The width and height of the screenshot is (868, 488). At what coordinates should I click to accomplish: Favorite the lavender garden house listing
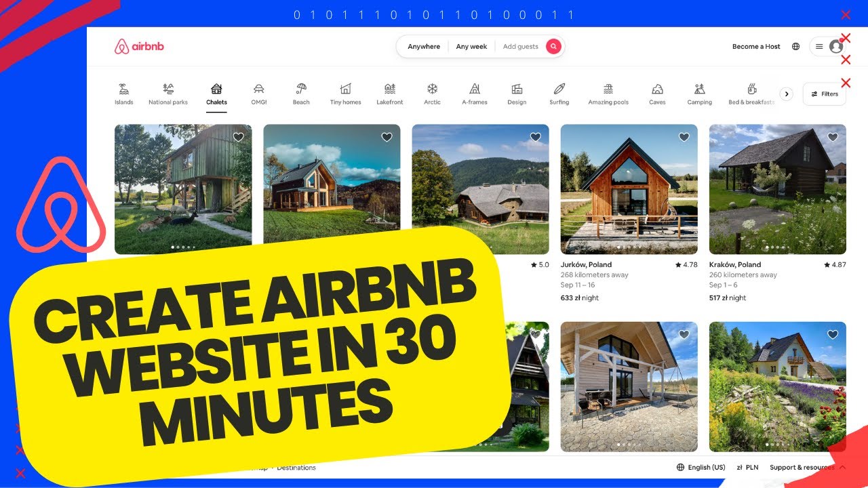pos(833,334)
